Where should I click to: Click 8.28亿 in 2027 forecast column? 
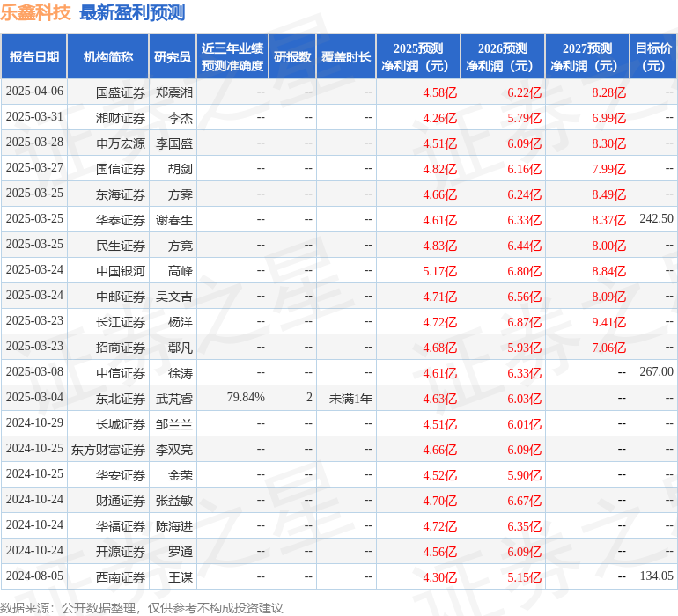pyautogui.click(x=608, y=93)
